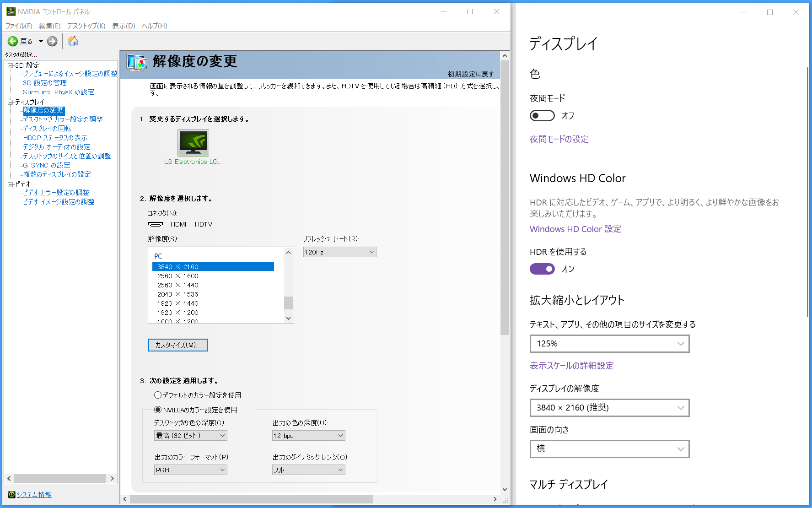Open HDCP ステータスの表示

click(x=55, y=138)
